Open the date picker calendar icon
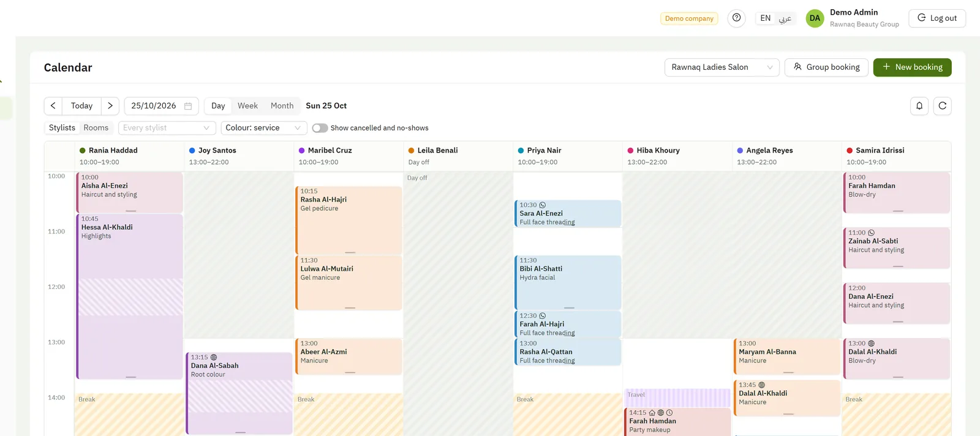980x436 pixels. click(x=188, y=106)
